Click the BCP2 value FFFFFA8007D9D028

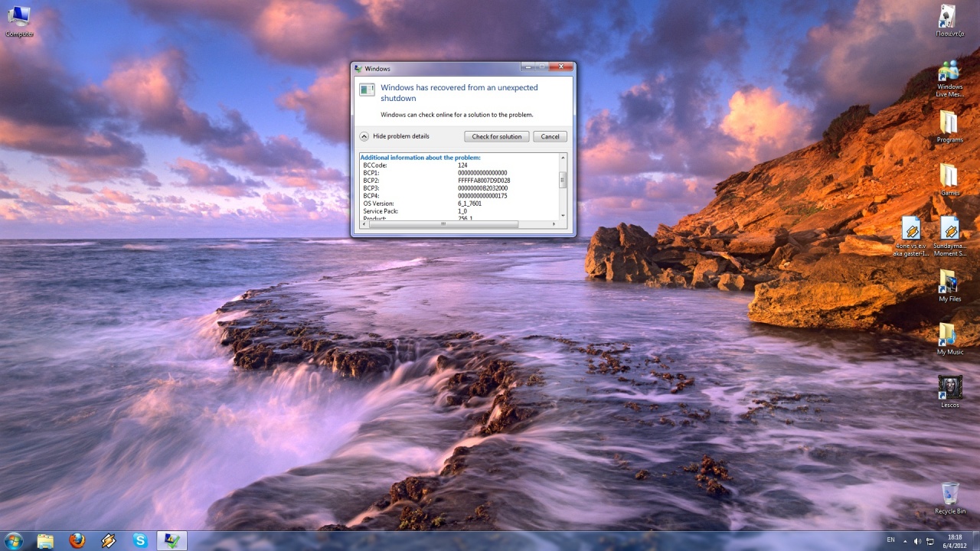[484, 181]
